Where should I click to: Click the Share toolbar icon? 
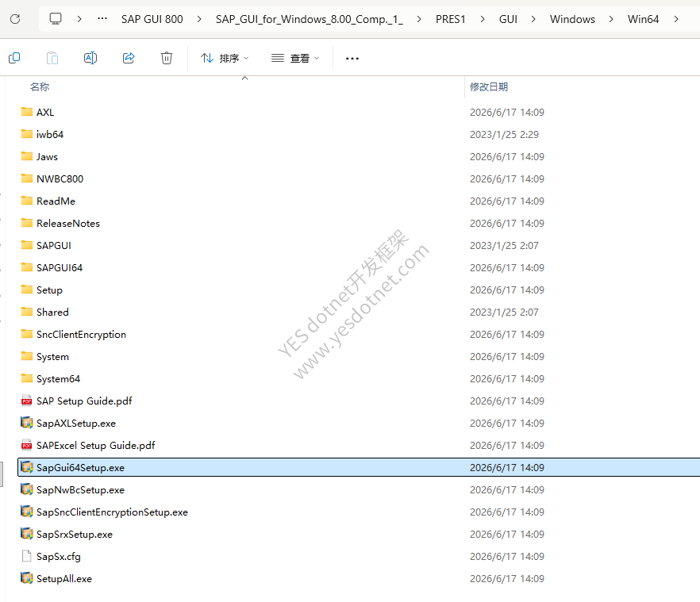point(129,58)
